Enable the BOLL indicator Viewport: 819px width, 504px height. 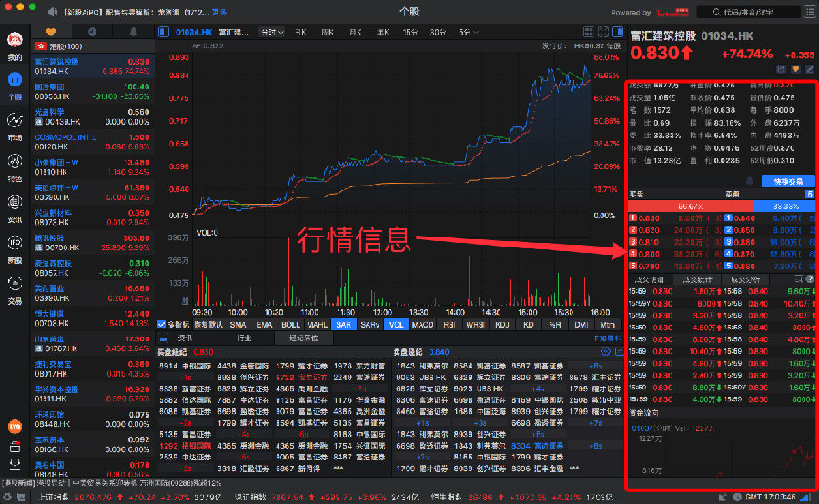click(x=290, y=325)
